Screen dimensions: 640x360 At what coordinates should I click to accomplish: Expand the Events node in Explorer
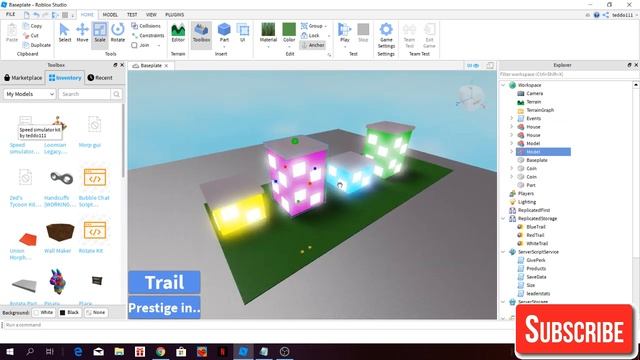[x=511, y=118]
